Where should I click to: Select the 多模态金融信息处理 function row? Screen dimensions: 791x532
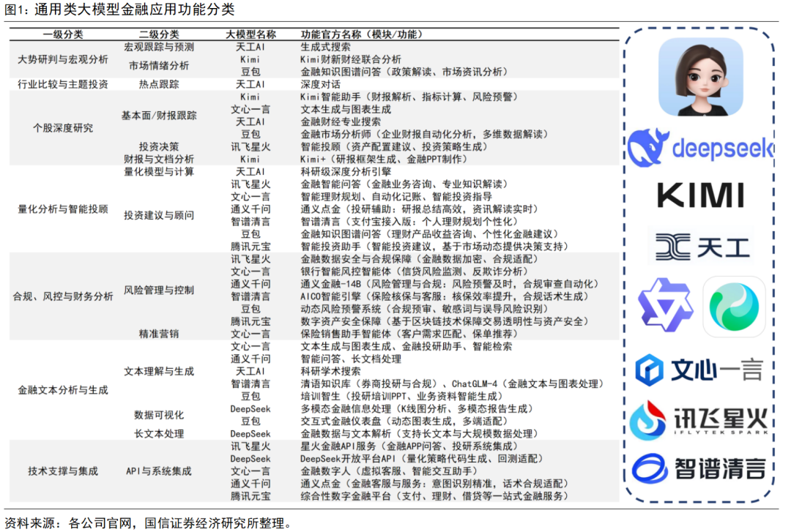(416, 409)
